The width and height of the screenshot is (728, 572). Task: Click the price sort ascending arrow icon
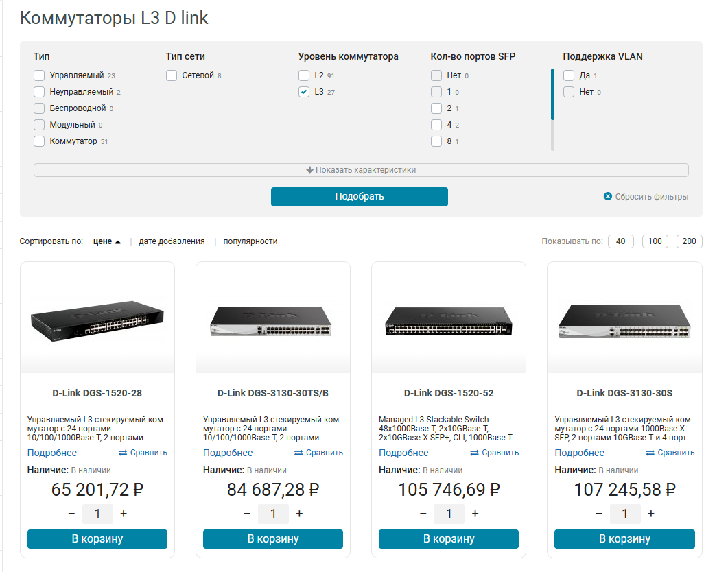(x=118, y=241)
